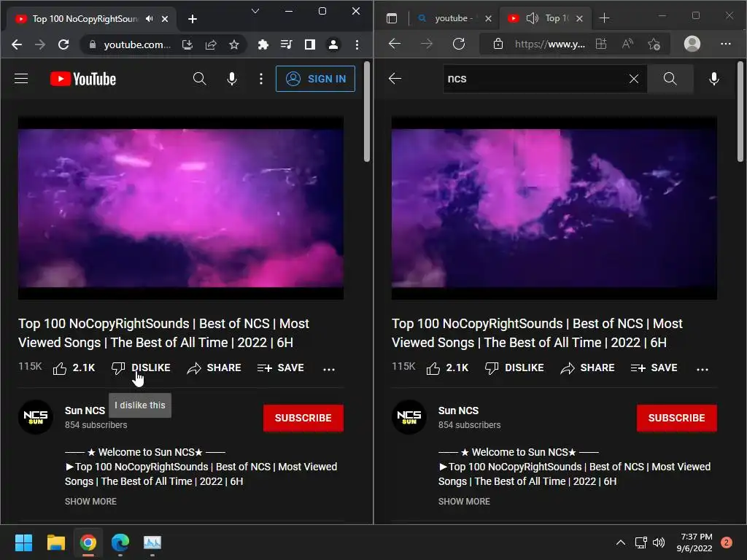The width and height of the screenshot is (747, 560).
Task: Click voice search microphone in Chrome window
Action: tap(232, 79)
